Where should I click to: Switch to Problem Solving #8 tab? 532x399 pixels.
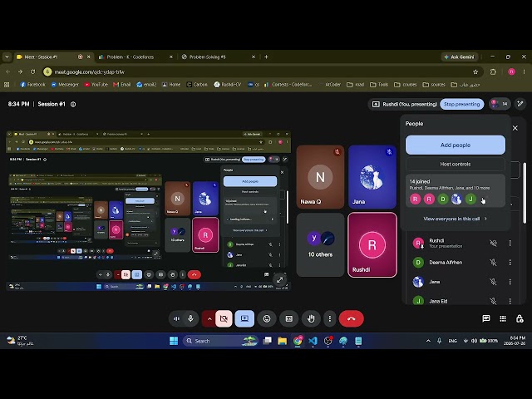coord(217,57)
